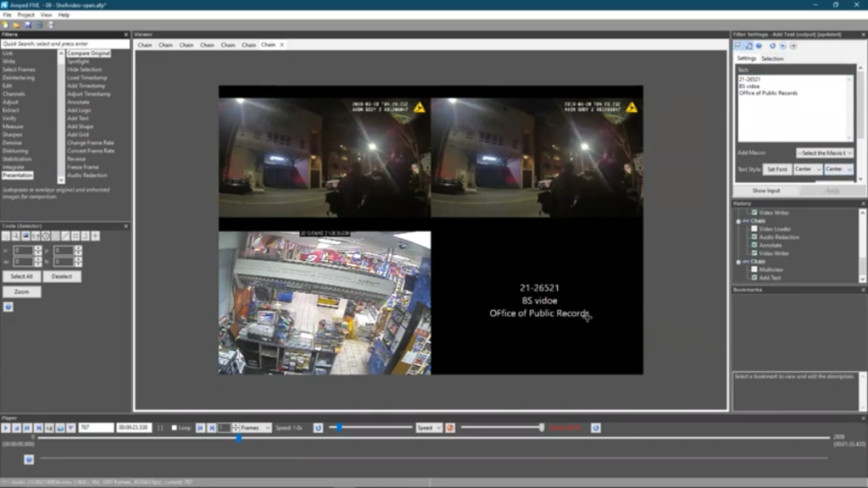Close the Tools (Selector) panel
Image resolution: width=868 pixels, height=488 pixels.
point(125,225)
